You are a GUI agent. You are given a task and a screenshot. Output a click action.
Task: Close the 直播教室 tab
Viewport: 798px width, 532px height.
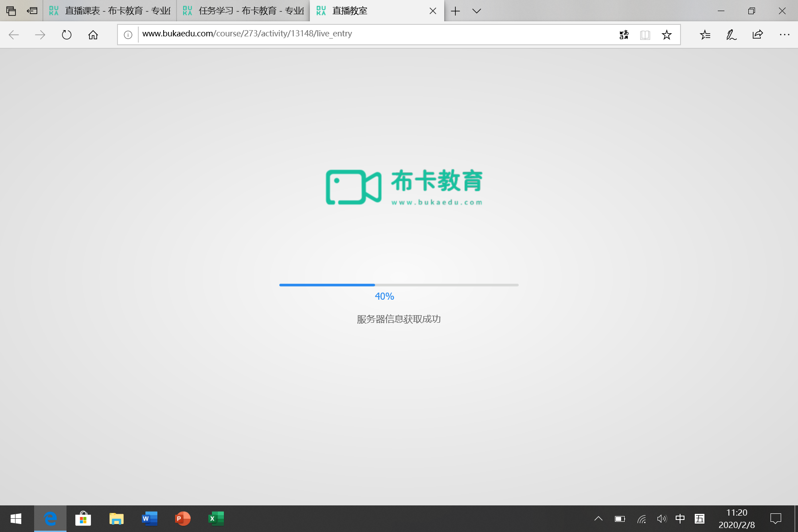click(x=433, y=11)
